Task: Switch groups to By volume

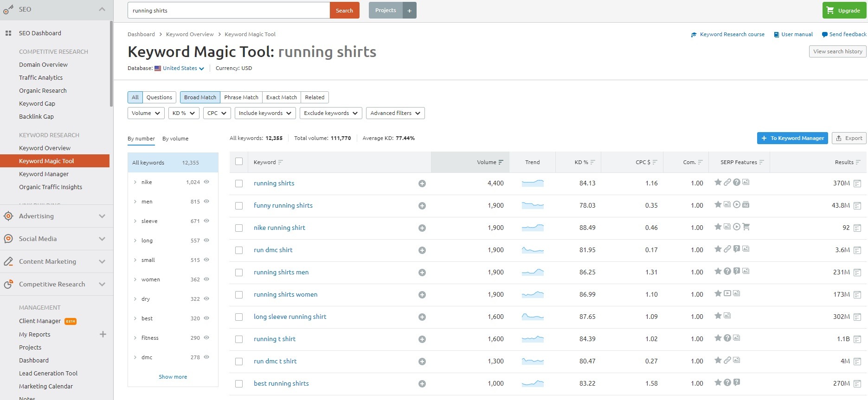Action: (175, 139)
